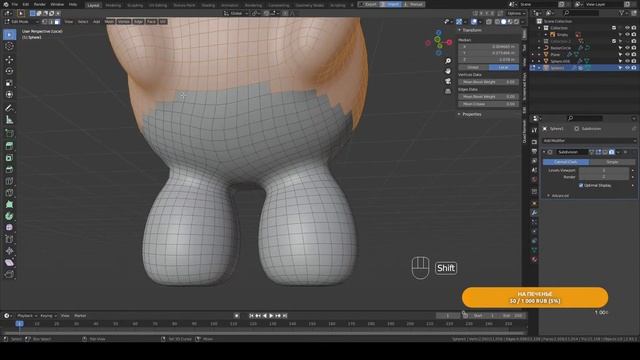Open the File menu
The width and height of the screenshot is (640, 360).
(14, 4)
